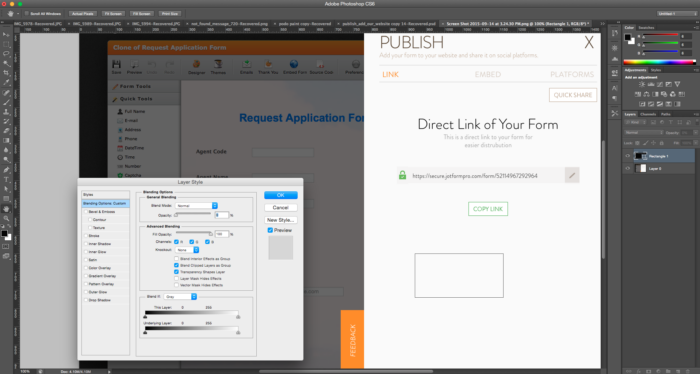Select the Magic Wand tool
700x374 pixels.
pos(6,63)
